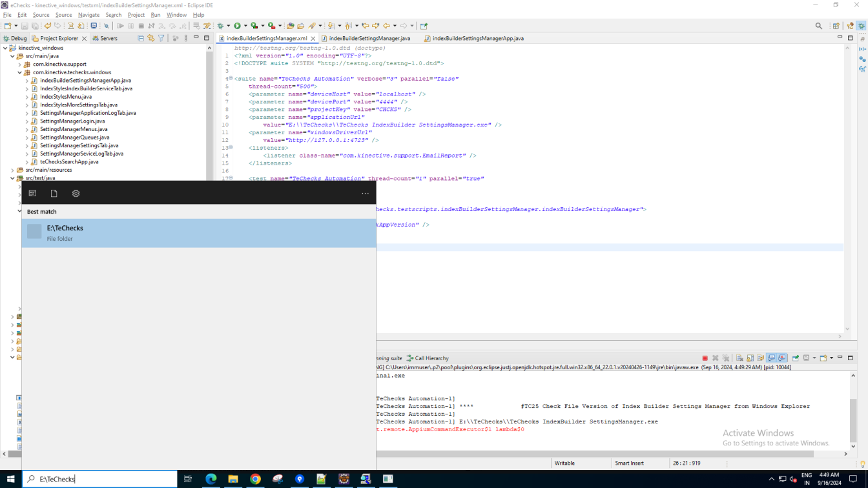Open the Run button dropdown arrow
The width and height of the screenshot is (868, 488).
[245, 26]
